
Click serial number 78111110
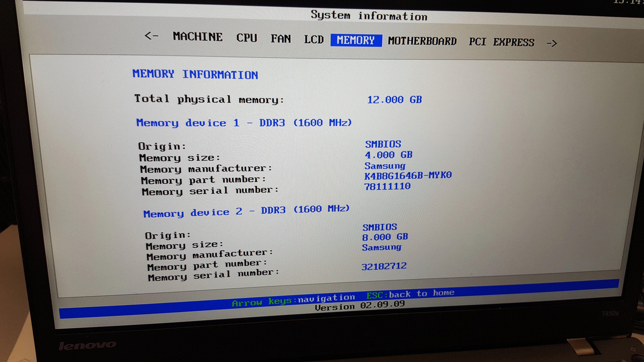pyautogui.click(x=387, y=186)
